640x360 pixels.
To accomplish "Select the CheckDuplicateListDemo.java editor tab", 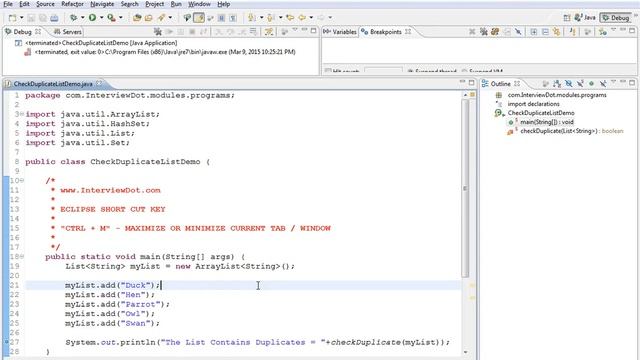I will coord(53,84).
